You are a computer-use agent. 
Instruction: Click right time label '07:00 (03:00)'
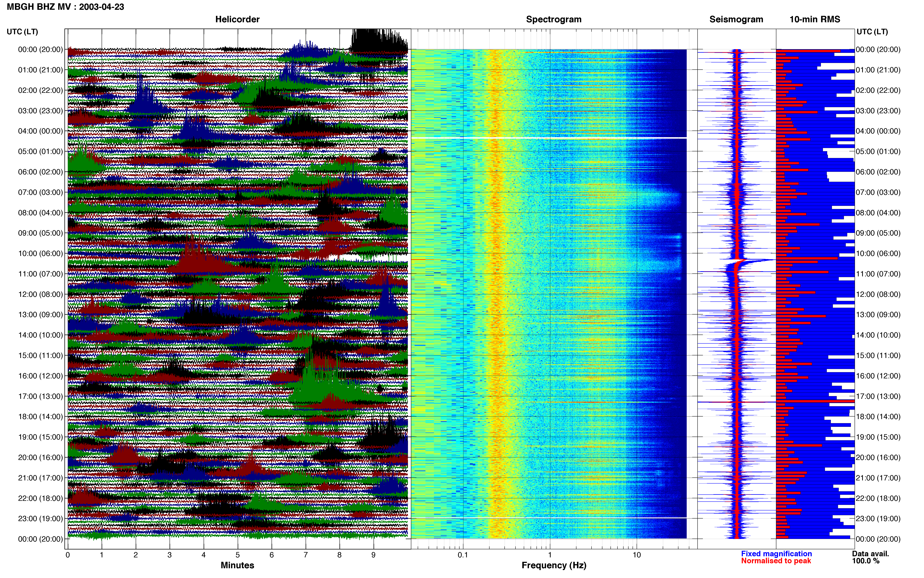878,192
